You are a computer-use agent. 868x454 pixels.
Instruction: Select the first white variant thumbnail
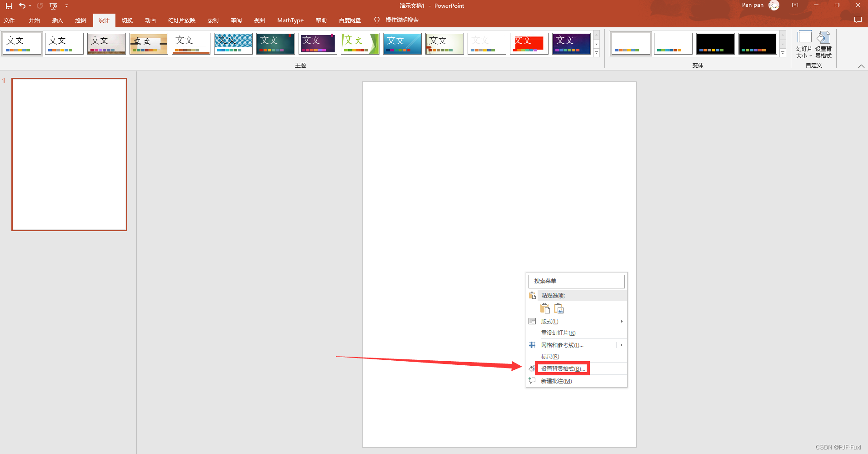point(631,44)
